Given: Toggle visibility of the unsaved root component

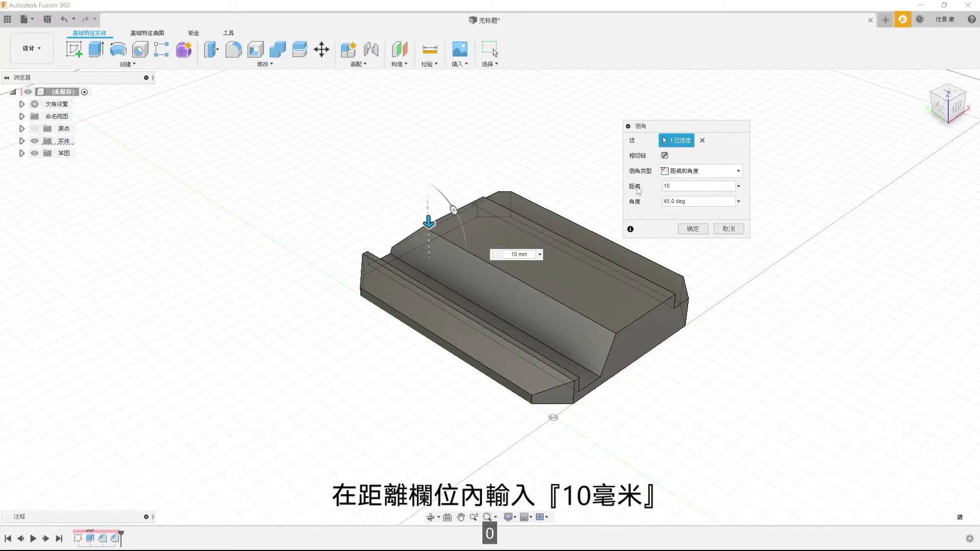Looking at the screenshot, I should click(x=28, y=92).
